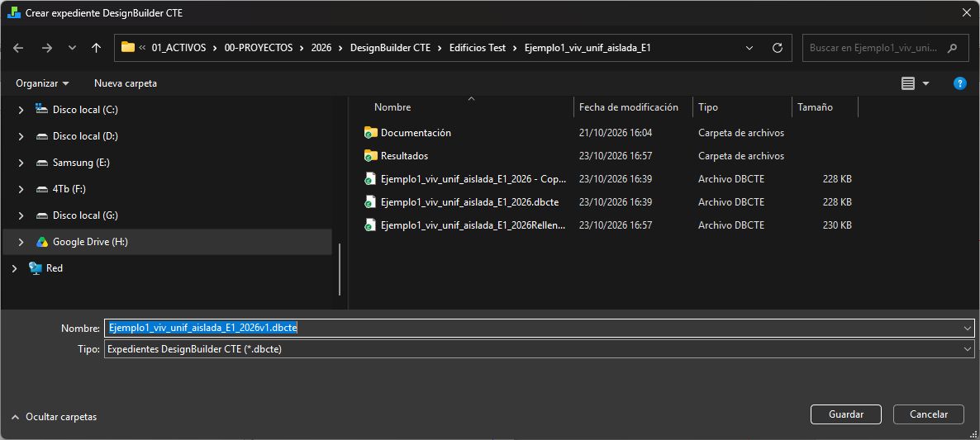Open view options dropdown arrow
The image size is (980, 440).
[925, 83]
